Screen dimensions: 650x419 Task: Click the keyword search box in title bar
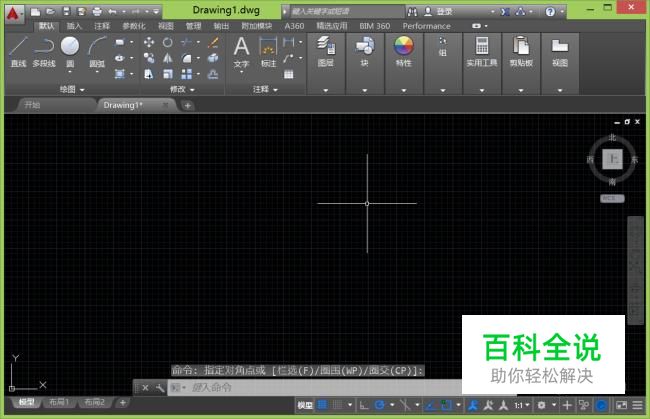click(346, 12)
